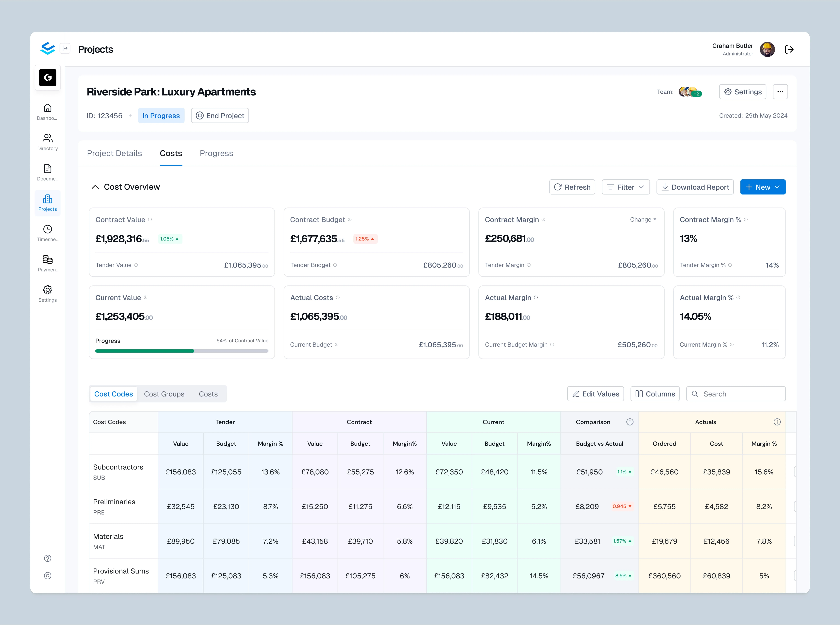Viewport: 840px width, 625px height.
Task: Switch view to Cost Groups
Action: [164, 394]
